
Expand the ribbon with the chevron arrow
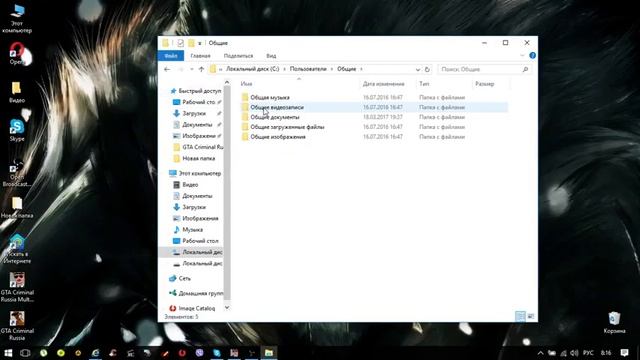[522, 56]
